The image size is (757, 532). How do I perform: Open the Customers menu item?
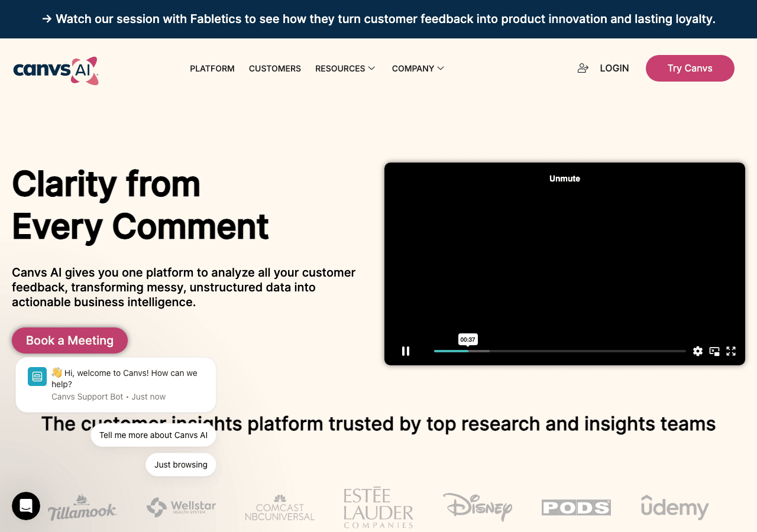(275, 69)
